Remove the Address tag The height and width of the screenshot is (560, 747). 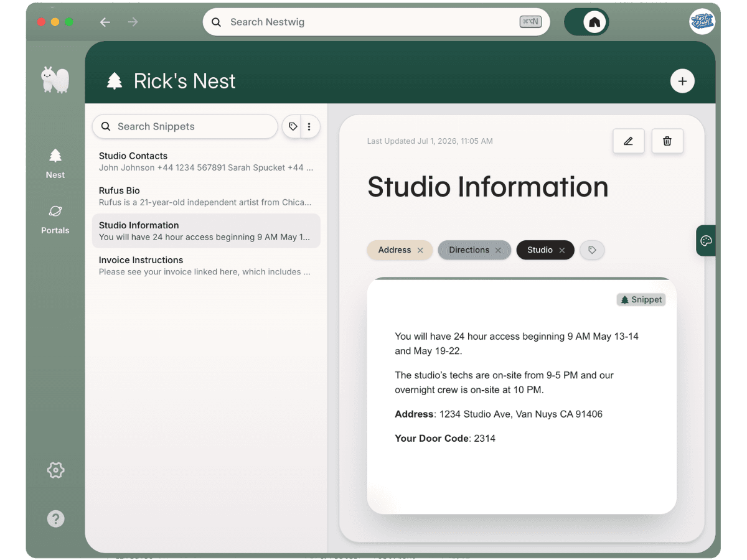coord(420,250)
